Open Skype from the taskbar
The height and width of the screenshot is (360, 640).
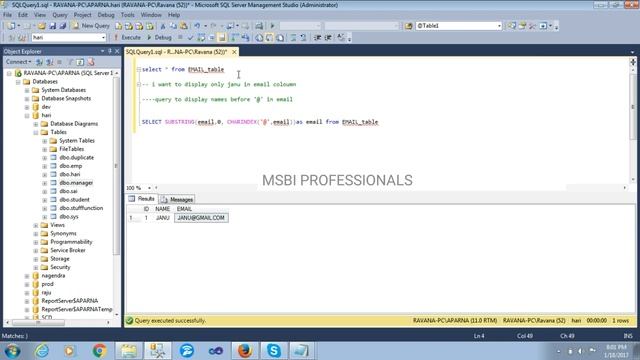click(x=273, y=351)
